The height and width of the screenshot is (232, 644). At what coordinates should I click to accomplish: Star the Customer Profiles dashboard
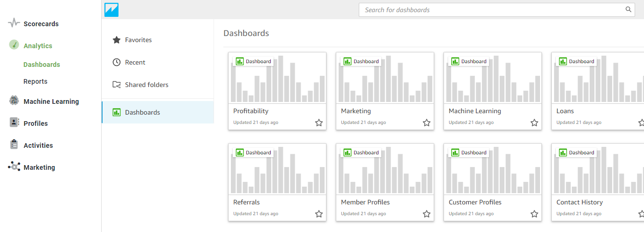(x=534, y=214)
